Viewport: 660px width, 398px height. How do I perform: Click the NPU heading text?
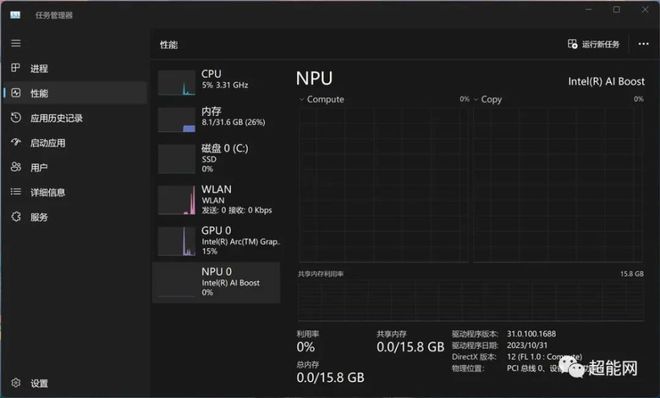(x=314, y=78)
